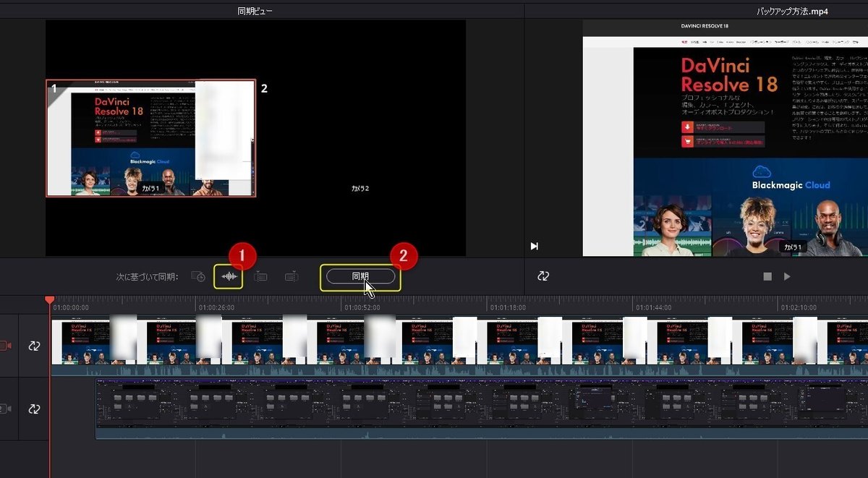Image resolution: width=868 pixels, height=478 pixels.
Task: Select sync by audio waveform icon
Action: pos(229,276)
